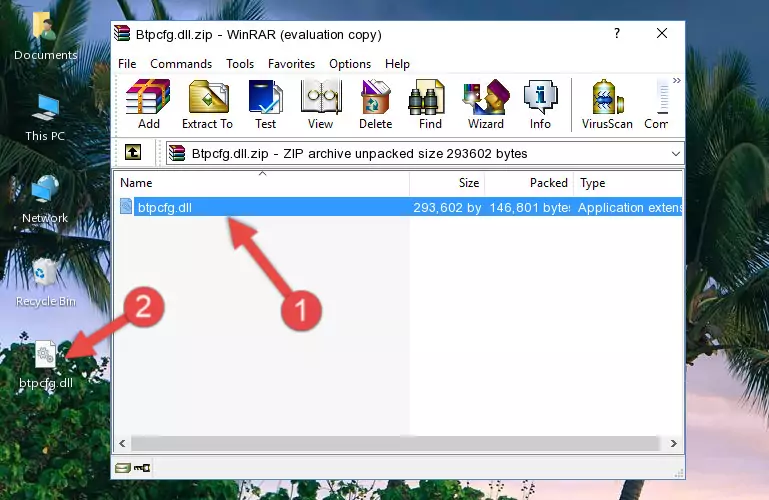Viewport: 769px width, 500px height.
Task: Run VirusScan on the archive
Action: (607, 104)
